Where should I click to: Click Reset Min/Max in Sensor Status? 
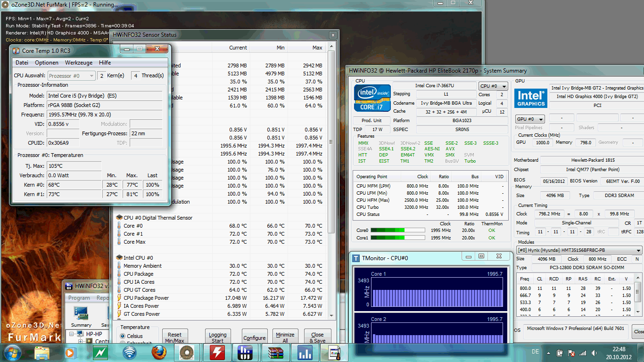click(175, 337)
